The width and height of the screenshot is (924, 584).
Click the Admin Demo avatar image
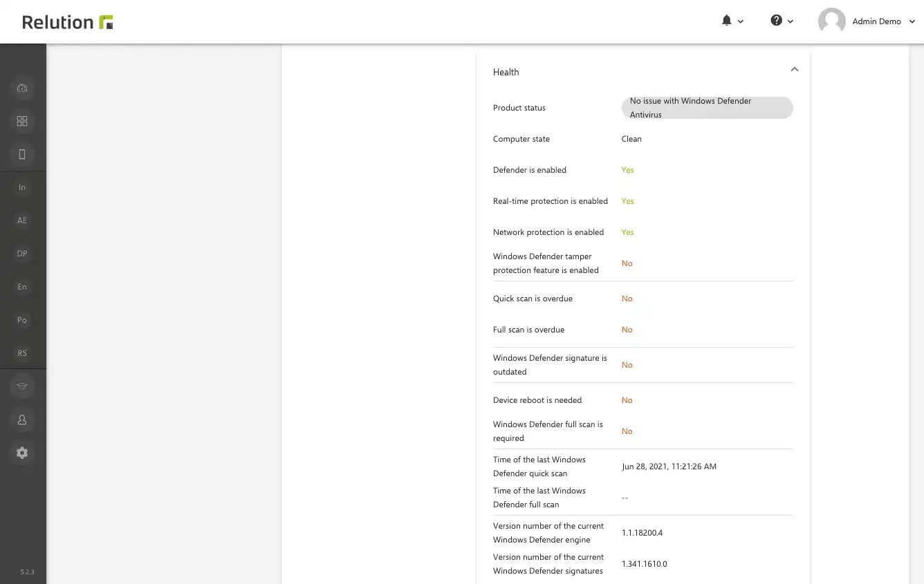pos(831,21)
